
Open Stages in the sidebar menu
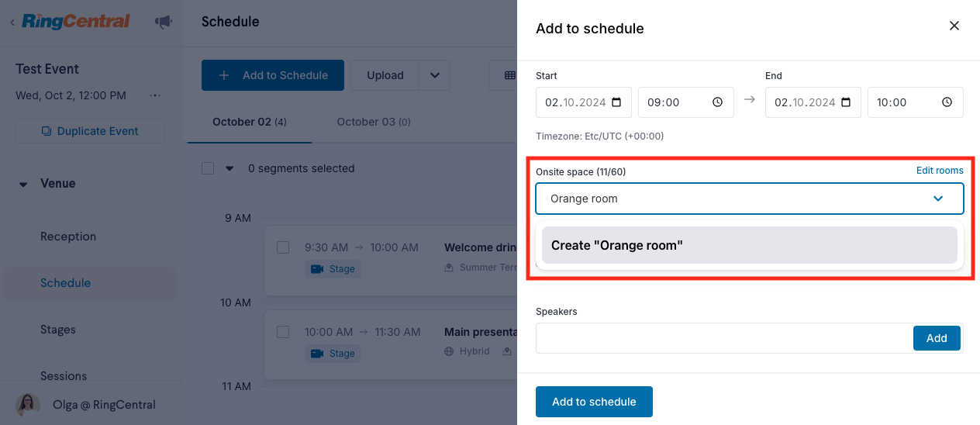click(58, 330)
